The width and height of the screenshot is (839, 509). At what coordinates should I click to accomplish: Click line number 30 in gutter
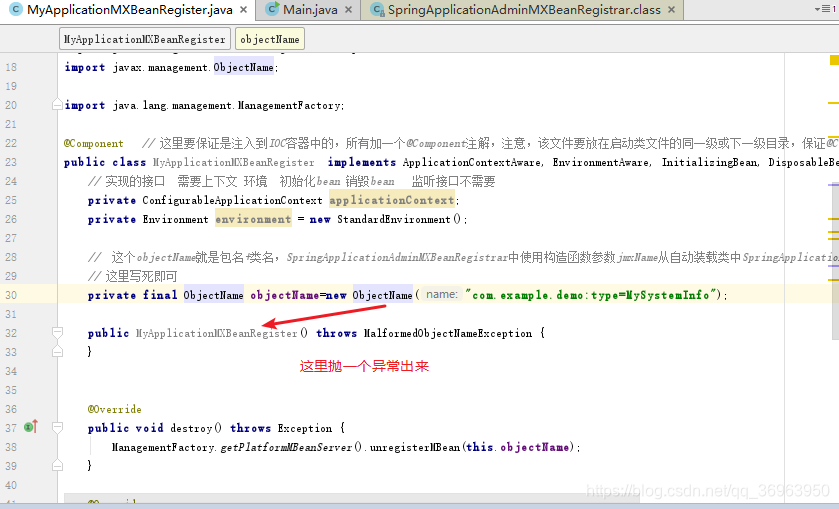tap(11, 295)
